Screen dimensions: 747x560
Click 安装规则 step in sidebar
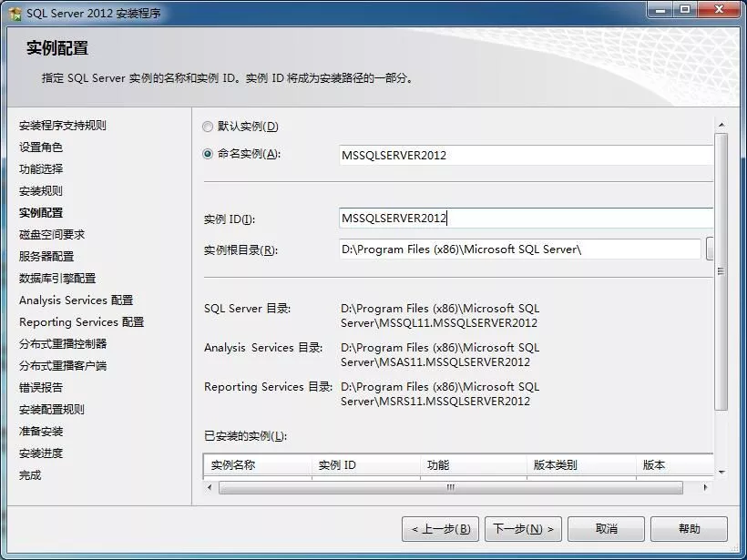click(x=41, y=191)
